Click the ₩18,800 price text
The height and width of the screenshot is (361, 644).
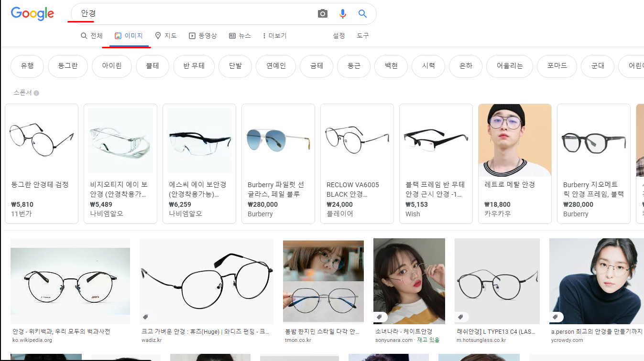click(497, 204)
